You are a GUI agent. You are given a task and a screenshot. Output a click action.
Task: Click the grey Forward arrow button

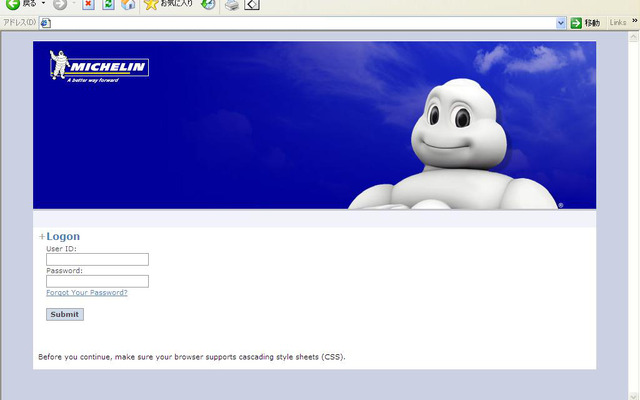coord(60,4)
